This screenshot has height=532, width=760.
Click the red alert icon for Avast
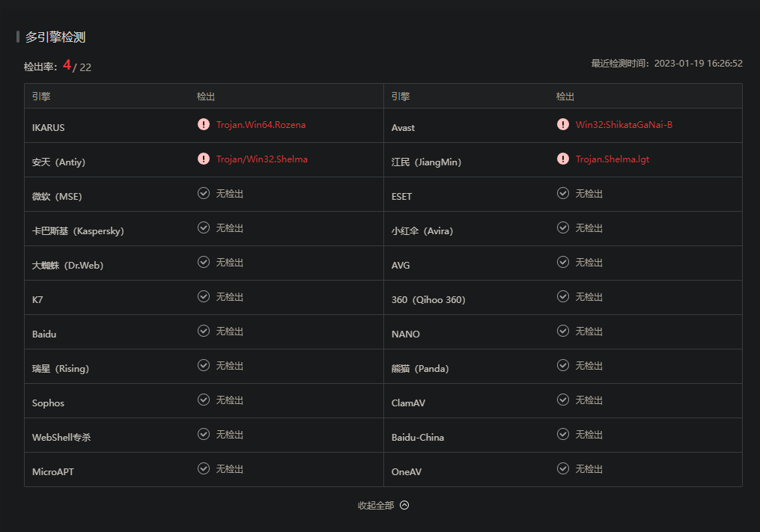563,125
